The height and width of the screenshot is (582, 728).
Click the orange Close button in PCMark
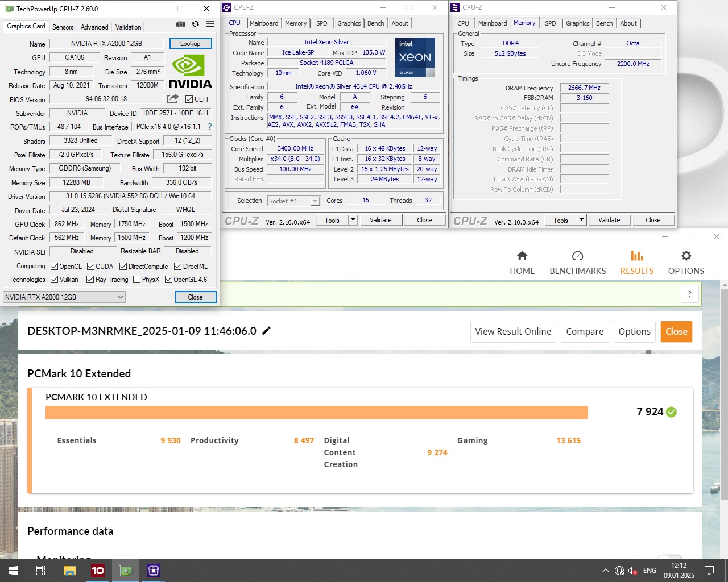click(676, 331)
